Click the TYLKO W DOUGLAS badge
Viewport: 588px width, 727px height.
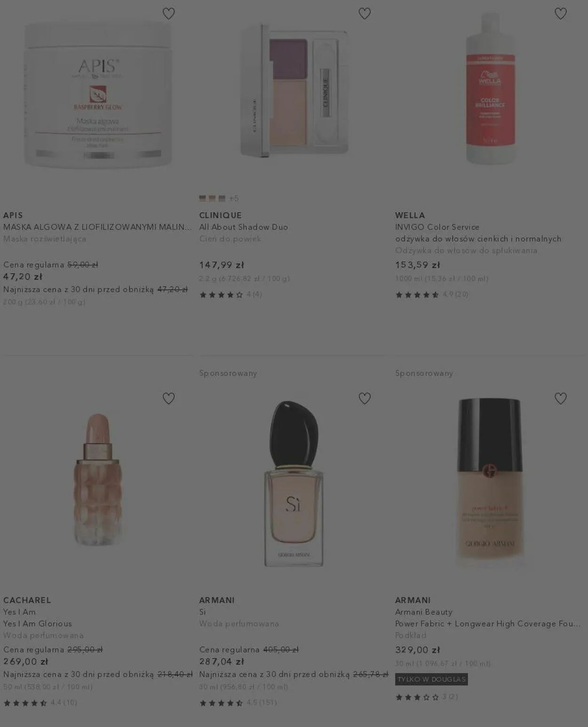431,679
